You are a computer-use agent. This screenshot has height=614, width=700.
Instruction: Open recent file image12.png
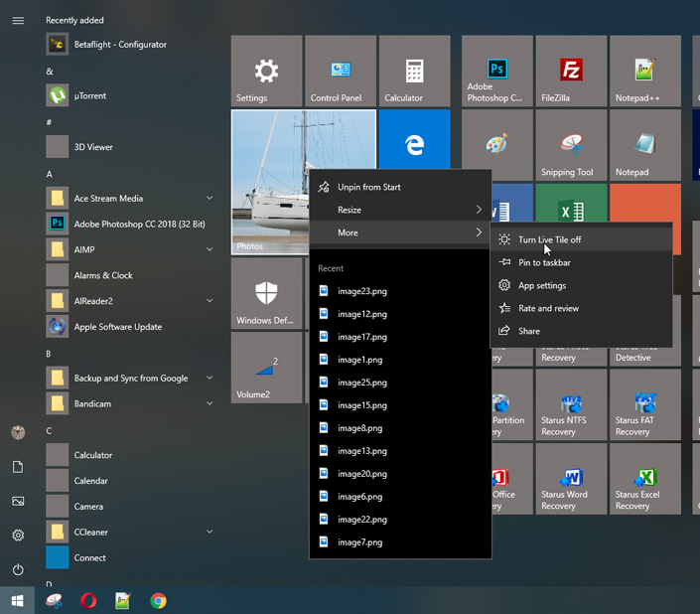pyautogui.click(x=400, y=314)
